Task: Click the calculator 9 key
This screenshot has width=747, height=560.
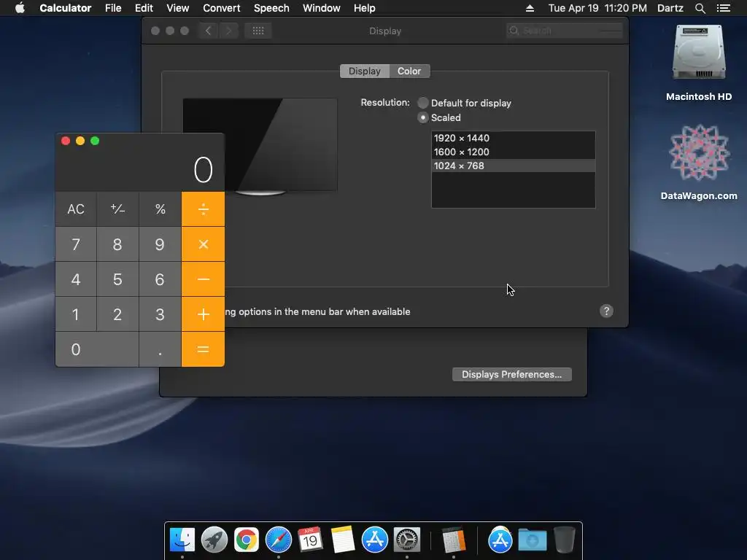Action: click(x=160, y=244)
